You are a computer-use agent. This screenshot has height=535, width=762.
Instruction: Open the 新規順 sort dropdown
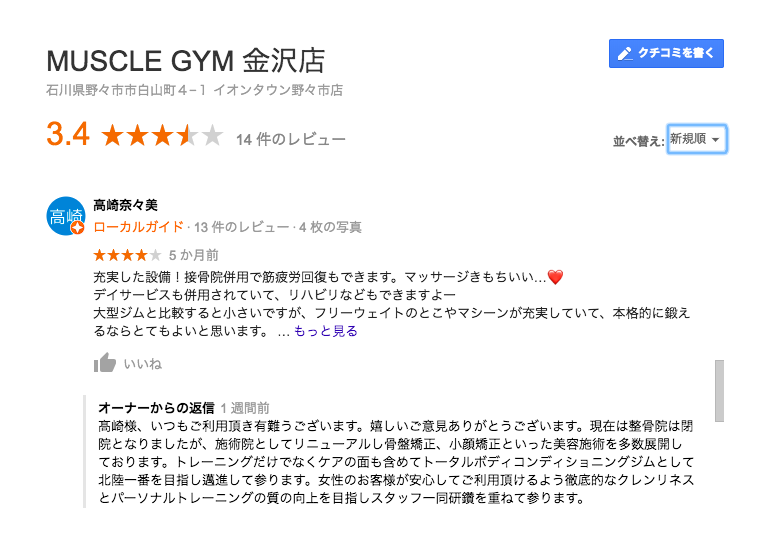pyautogui.click(x=697, y=139)
